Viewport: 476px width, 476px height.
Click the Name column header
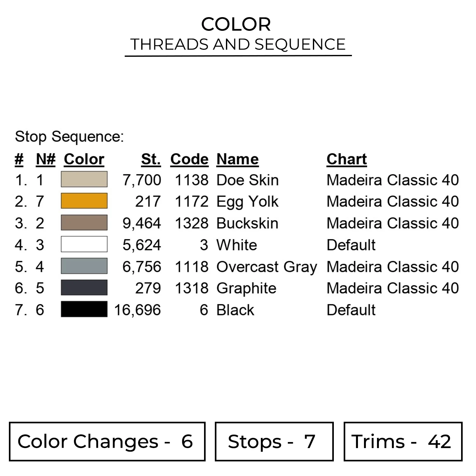pyautogui.click(x=237, y=159)
